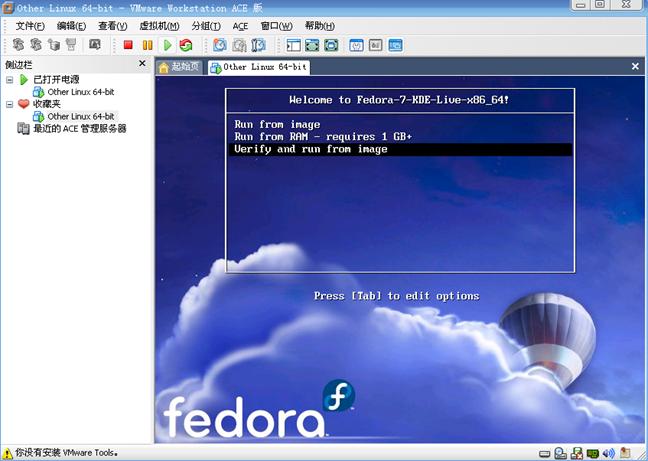Click the CD-ROM device status icon
This screenshot has width=648, height=461.
(x=560, y=453)
